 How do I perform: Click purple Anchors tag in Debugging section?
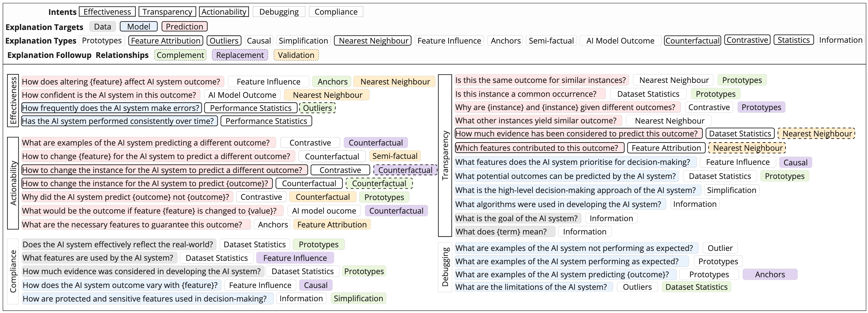point(769,275)
